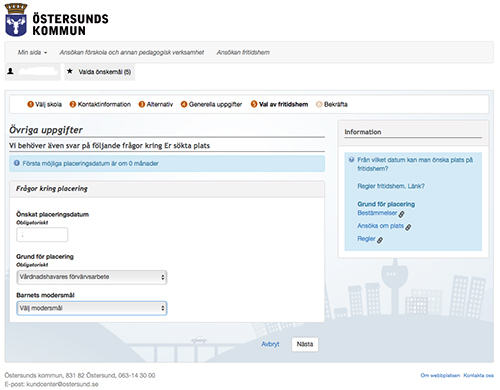The image size is (500, 390).
Task: Open the Ansöka om plats link
Action: (x=380, y=226)
